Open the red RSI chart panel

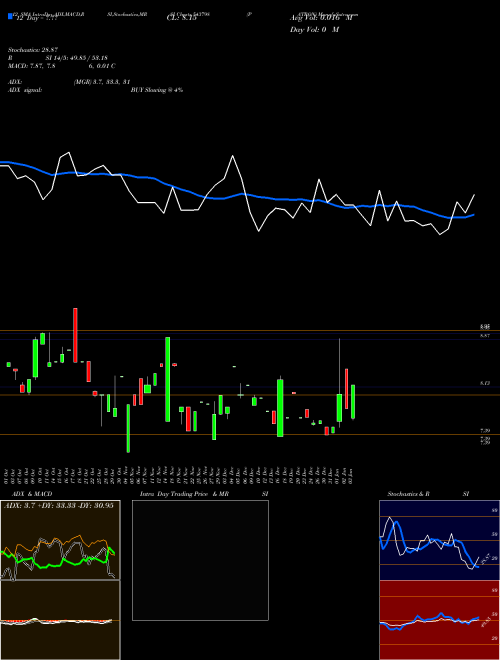tap(439, 620)
